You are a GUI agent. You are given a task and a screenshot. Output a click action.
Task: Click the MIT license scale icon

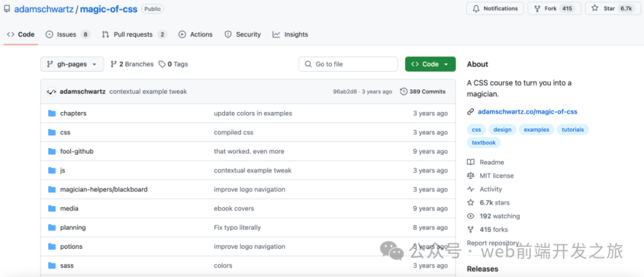(470, 176)
